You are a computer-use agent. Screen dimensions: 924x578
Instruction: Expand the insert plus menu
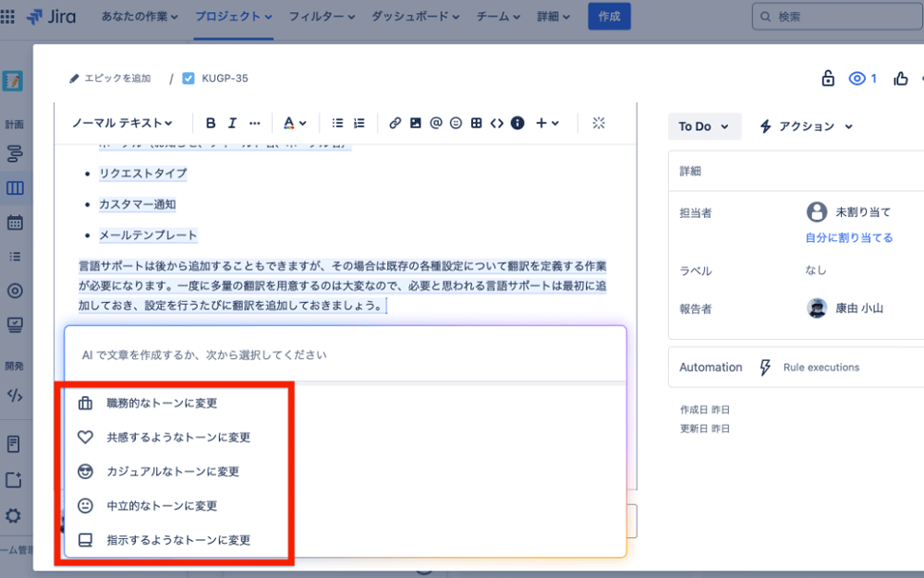click(x=547, y=123)
